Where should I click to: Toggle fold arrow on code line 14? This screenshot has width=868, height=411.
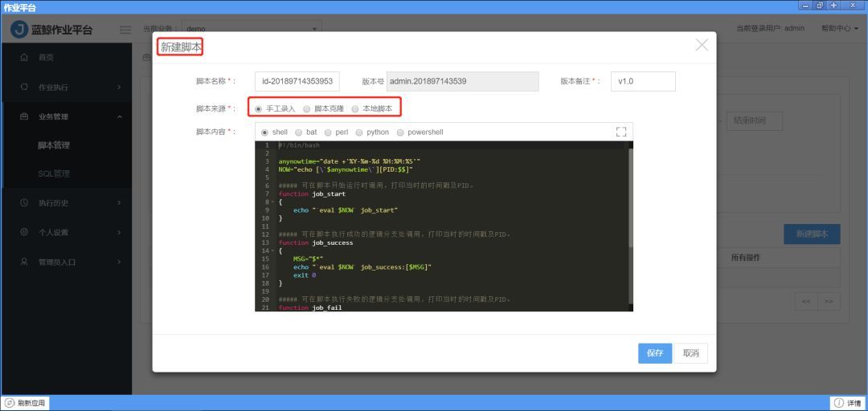click(272, 251)
